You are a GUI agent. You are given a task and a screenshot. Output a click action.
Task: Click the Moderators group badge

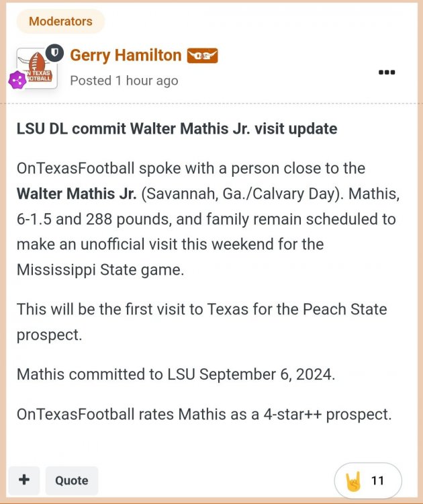[x=60, y=22]
